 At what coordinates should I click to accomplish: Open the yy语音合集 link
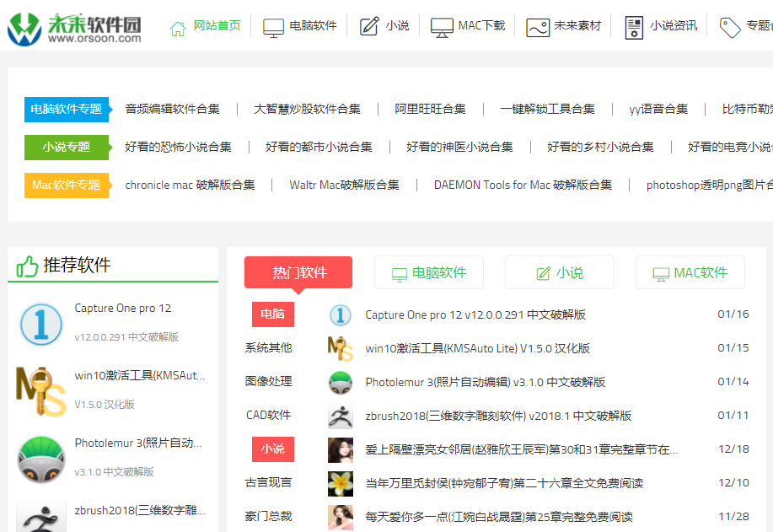click(x=658, y=109)
